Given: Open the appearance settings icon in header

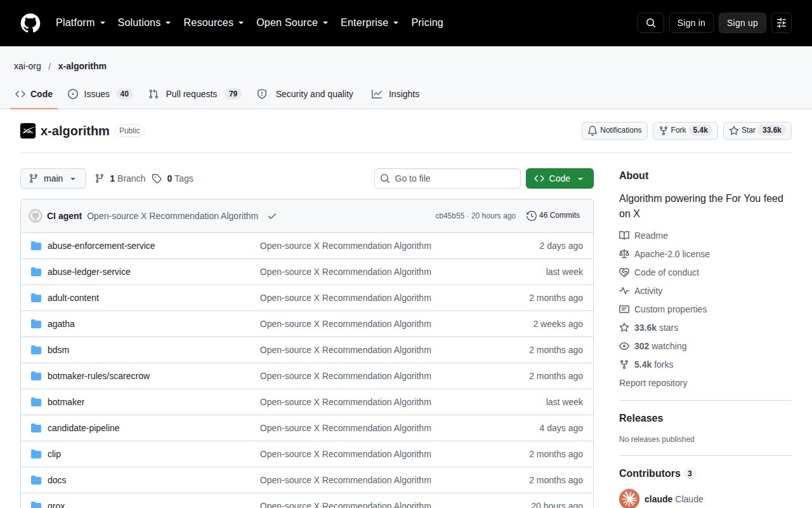Looking at the screenshot, I should click(782, 23).
